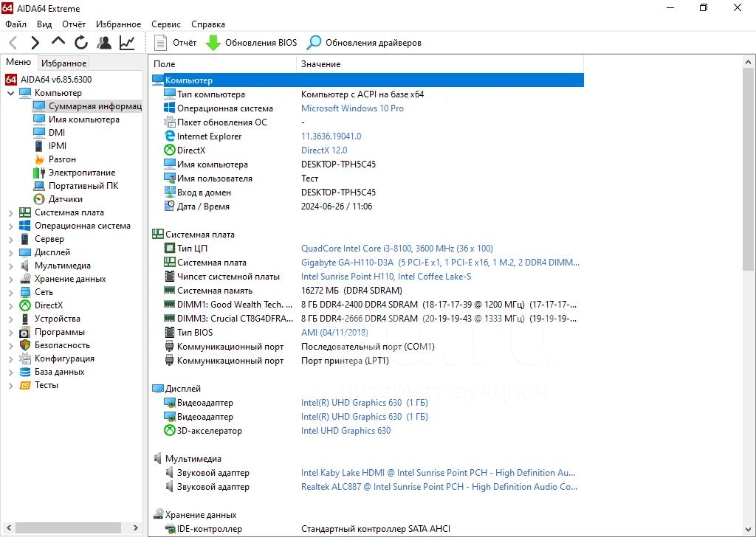Click the scroll down arrow of details pane
This screenshot has width=756, height=537.
748,530
